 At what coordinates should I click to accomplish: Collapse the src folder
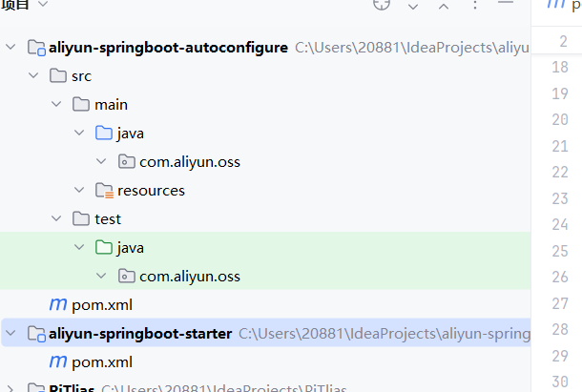(34, 76)
